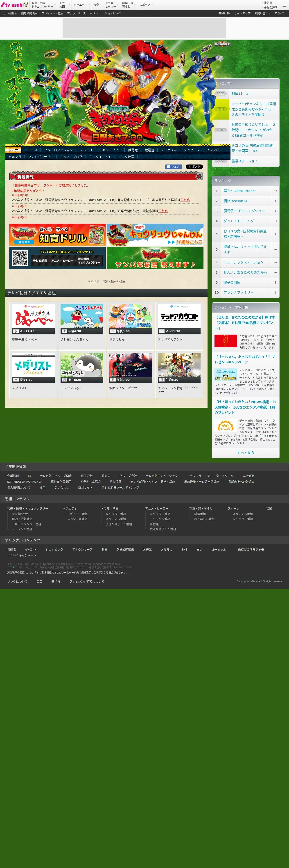Switch to the インタビュー tab
Viewport: 289px width, 868px height.
tap(216, 150)
